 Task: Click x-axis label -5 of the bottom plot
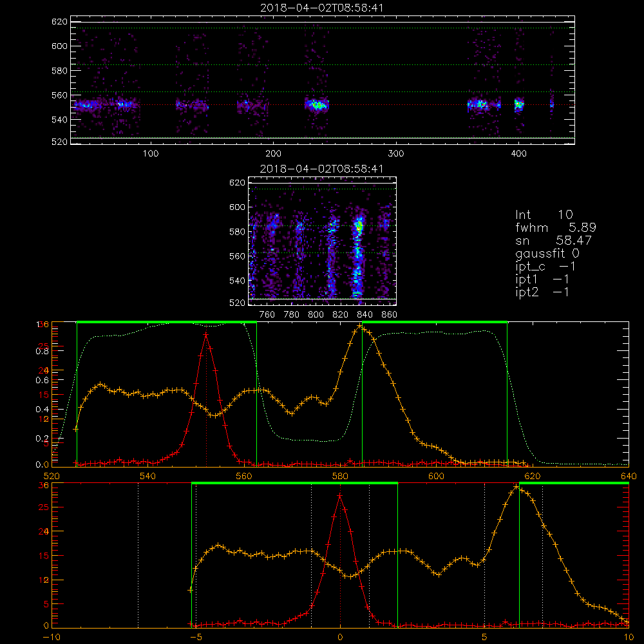coord(196,638)
